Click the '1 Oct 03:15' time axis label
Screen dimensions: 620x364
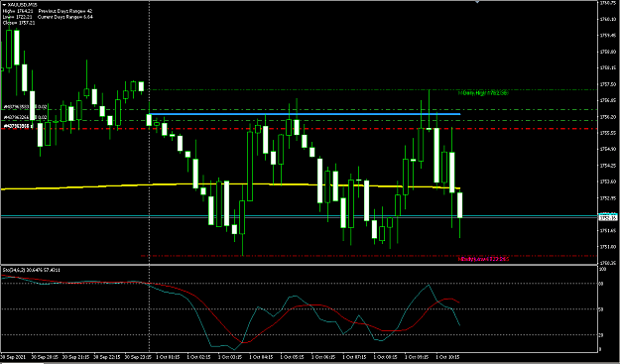pyautogui.click(x=230, y=357)
